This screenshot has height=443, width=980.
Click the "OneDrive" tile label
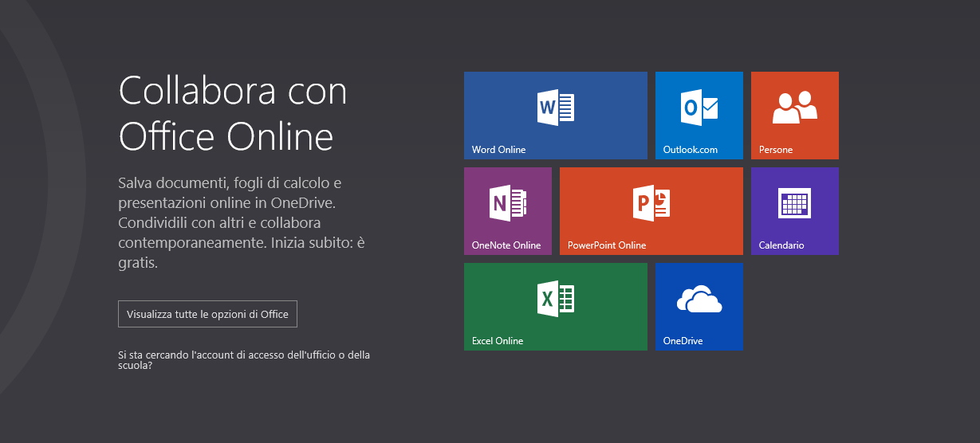(x=683, y=341)
